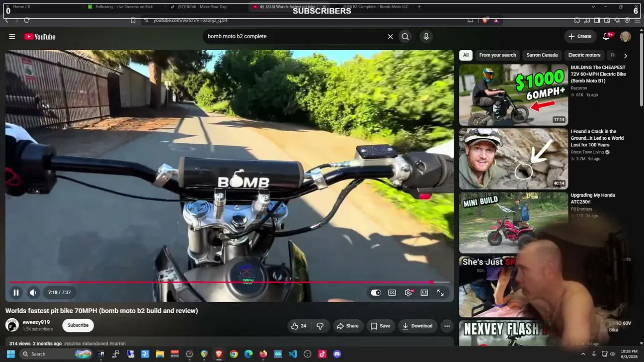Viewport: 644px width, 362px height.
Task: Open a new browser tab
Action: 420,7
